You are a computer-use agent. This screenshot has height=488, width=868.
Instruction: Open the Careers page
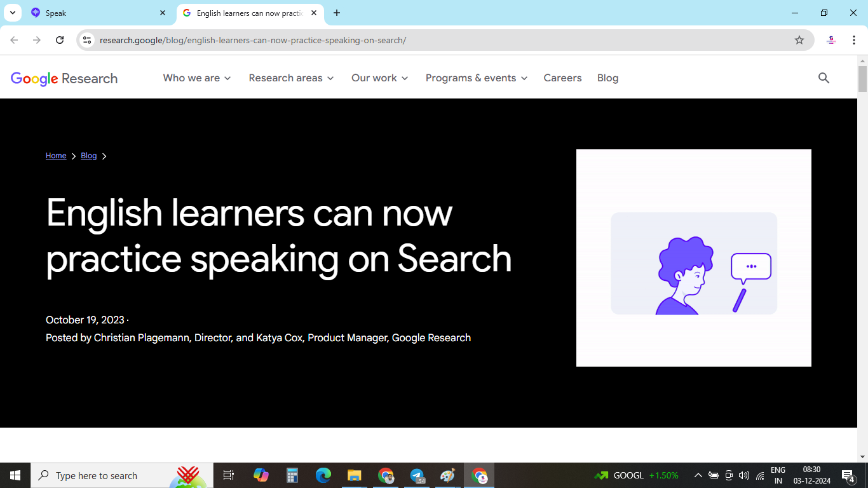[x=562, y=78]
